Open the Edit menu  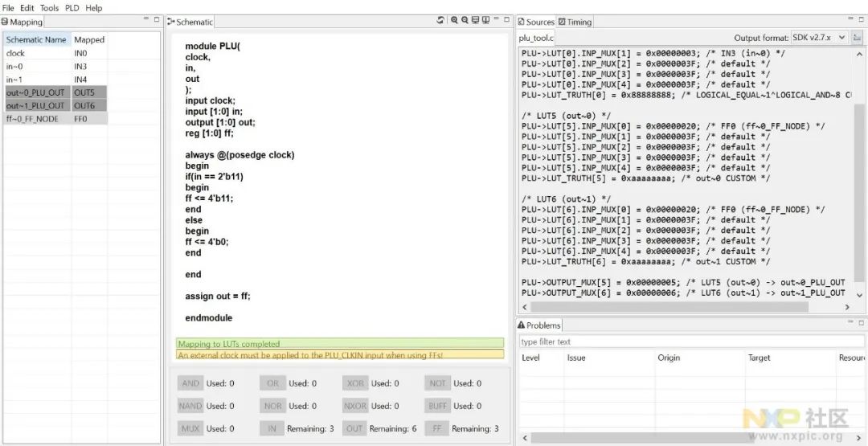pos(27,8)
